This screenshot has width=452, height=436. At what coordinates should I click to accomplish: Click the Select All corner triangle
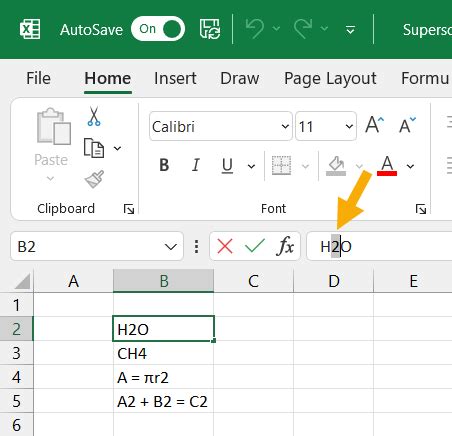(x=22, y=281)
